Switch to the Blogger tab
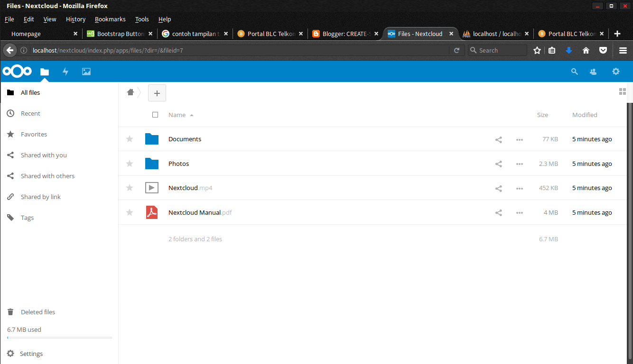This screenshot has height=364, width=633. pyautogui.click(x=345, y=34)
